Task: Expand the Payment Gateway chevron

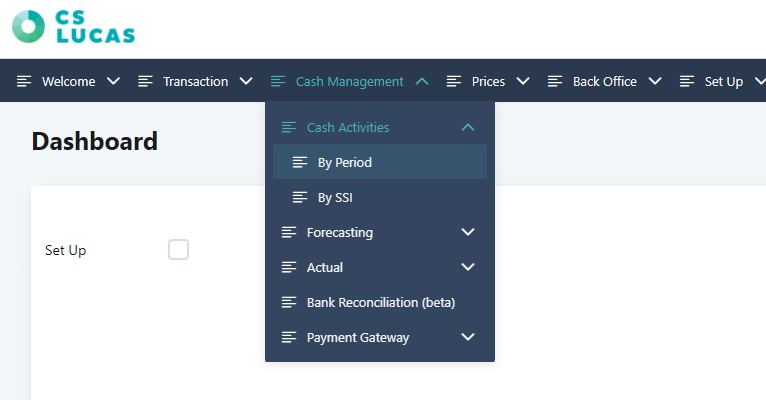Action: click(x=467, y=337)
